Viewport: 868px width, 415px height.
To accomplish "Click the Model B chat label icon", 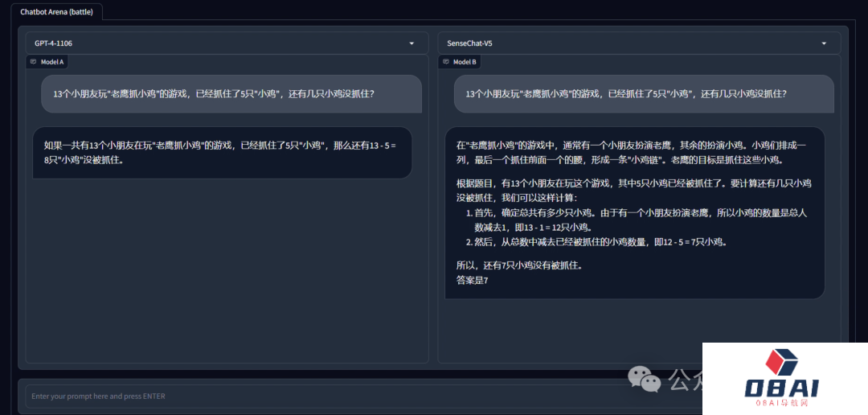I will click(446, 62).
